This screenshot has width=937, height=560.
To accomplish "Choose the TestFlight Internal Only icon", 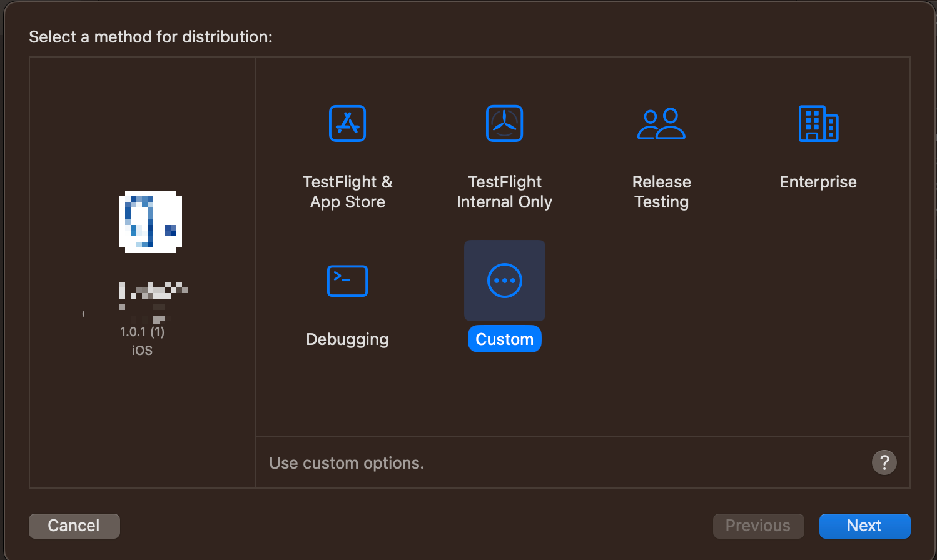I will [x=504, y=123].
